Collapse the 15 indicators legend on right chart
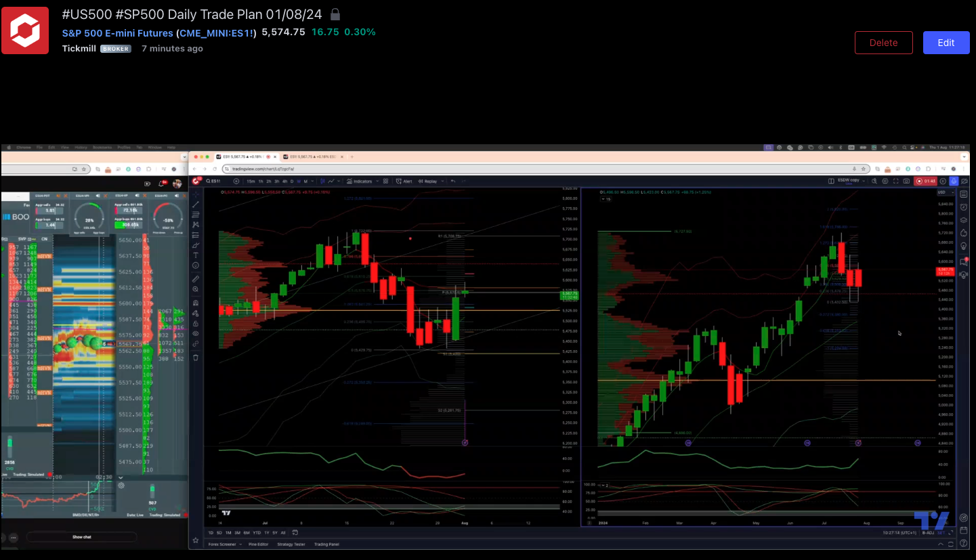Image resolution: width=976 pixels, height=560 pixels. click(606, 199)
